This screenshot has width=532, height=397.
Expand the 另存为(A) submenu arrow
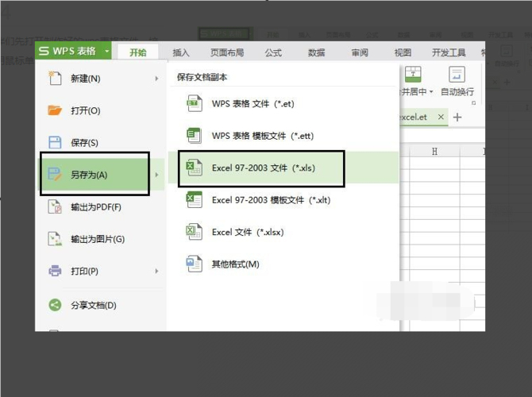pos(156,175)
